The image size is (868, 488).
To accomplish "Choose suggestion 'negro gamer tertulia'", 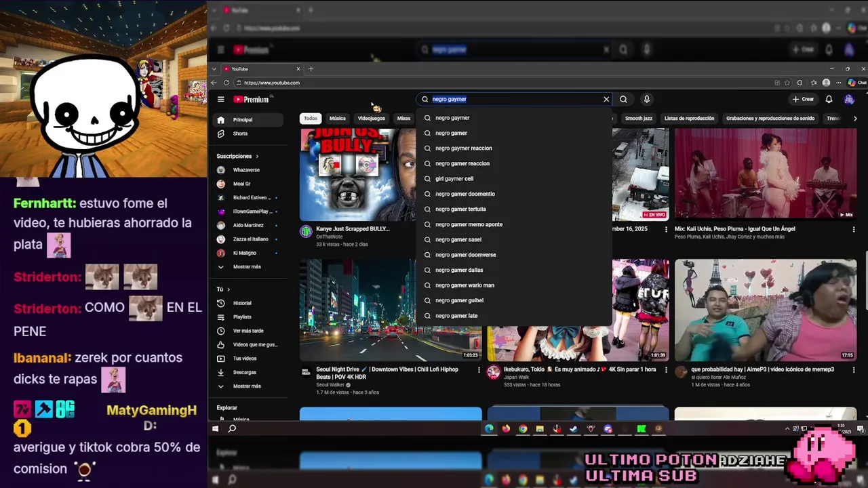I will (514, 209).
